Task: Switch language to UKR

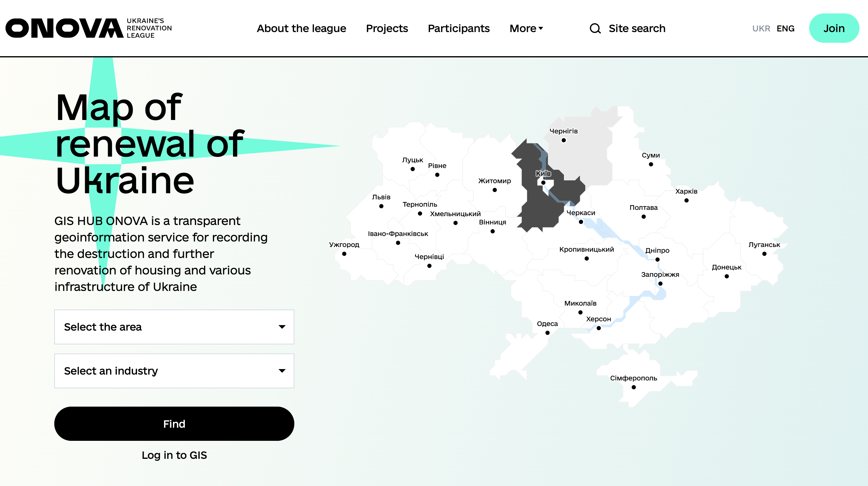Action: pos(761,28)
